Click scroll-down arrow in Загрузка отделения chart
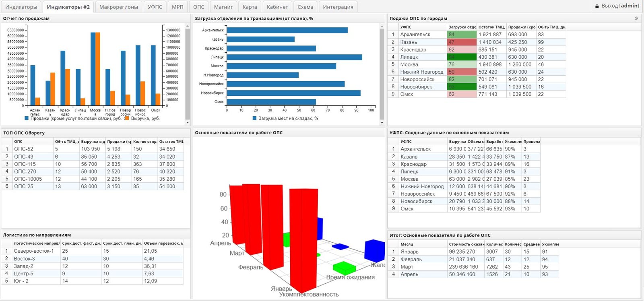 click(x=382, y=122)
